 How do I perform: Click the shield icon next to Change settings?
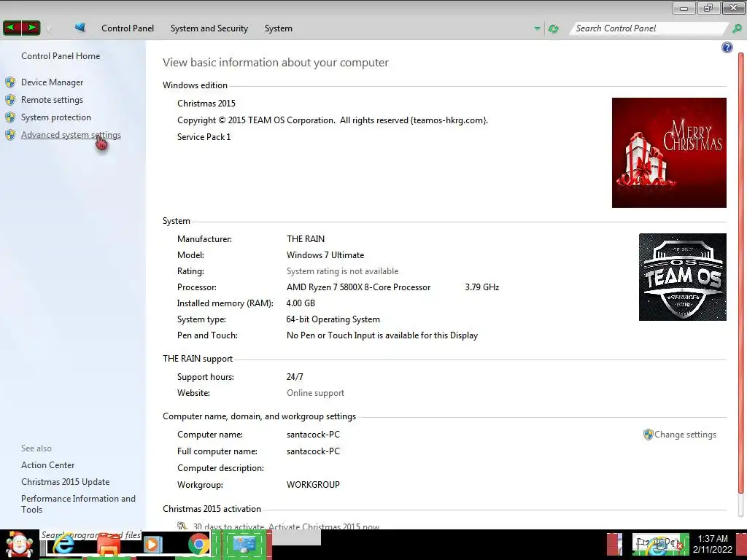pos(648,435)
